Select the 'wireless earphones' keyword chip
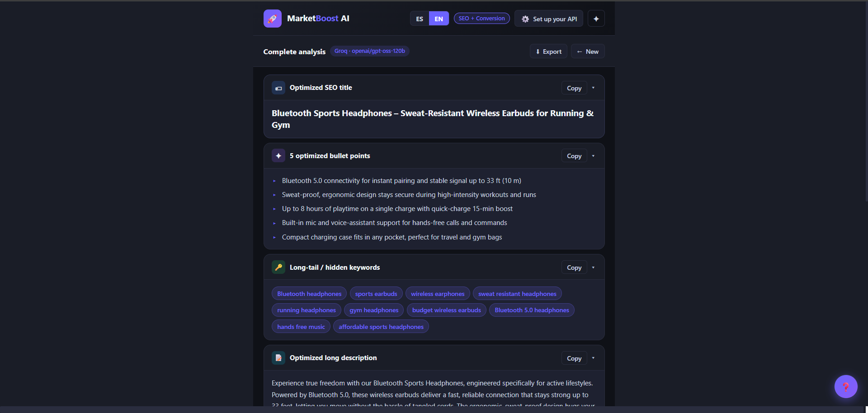The height and width of the screenshot is (413, 868). 438,294
